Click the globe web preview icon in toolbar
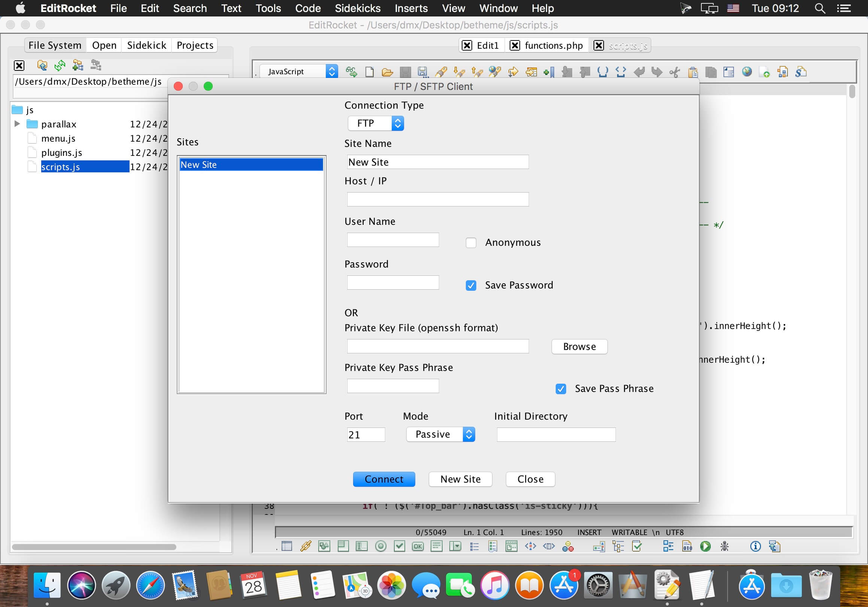The image size is (868, 607). (747, 72)
